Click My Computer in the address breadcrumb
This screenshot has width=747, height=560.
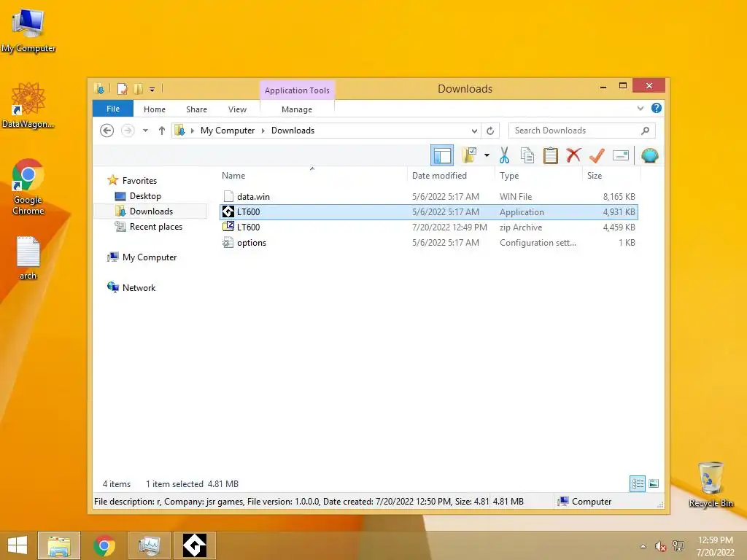click(x=228, y=131)
